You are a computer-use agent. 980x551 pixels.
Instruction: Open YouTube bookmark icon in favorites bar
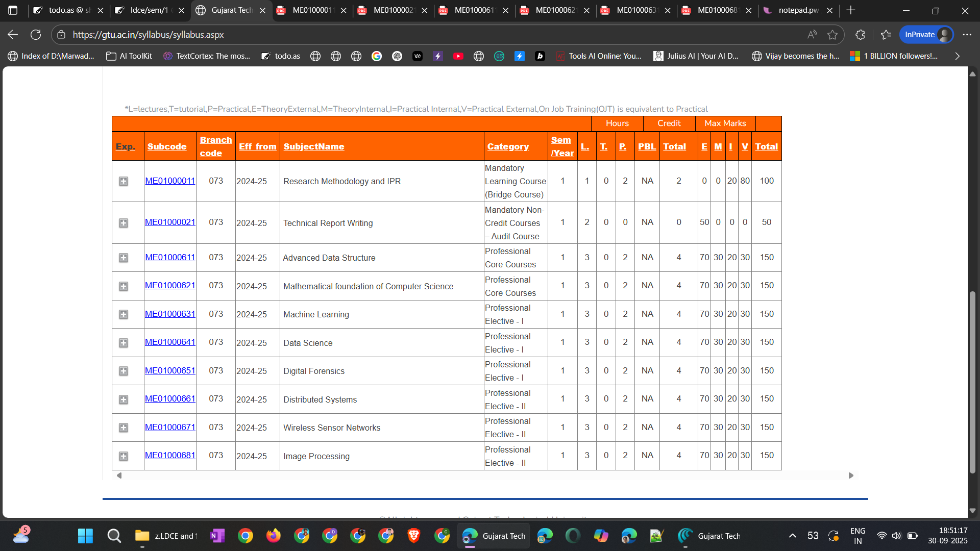(x=458, y=56)
